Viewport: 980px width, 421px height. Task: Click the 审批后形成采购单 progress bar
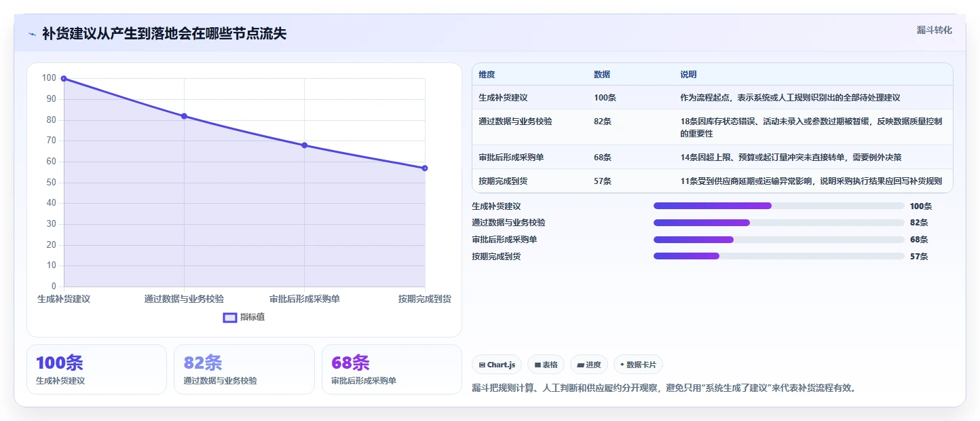pos(779,240)
